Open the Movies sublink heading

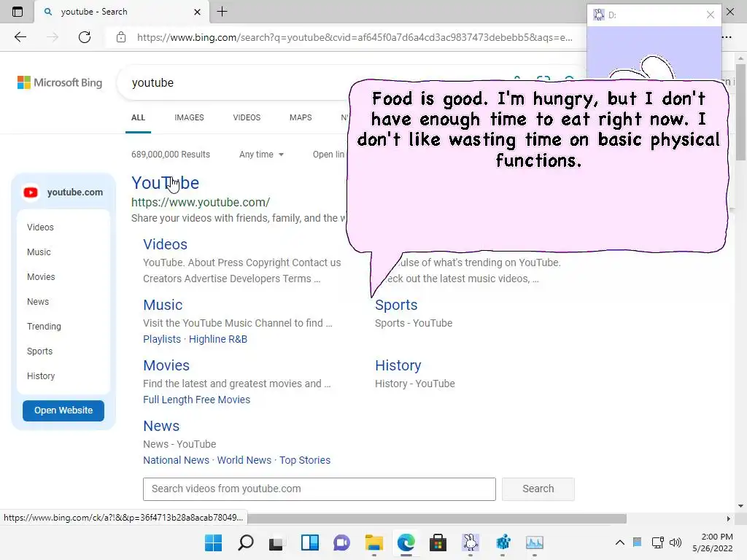(x=166, y=365)
